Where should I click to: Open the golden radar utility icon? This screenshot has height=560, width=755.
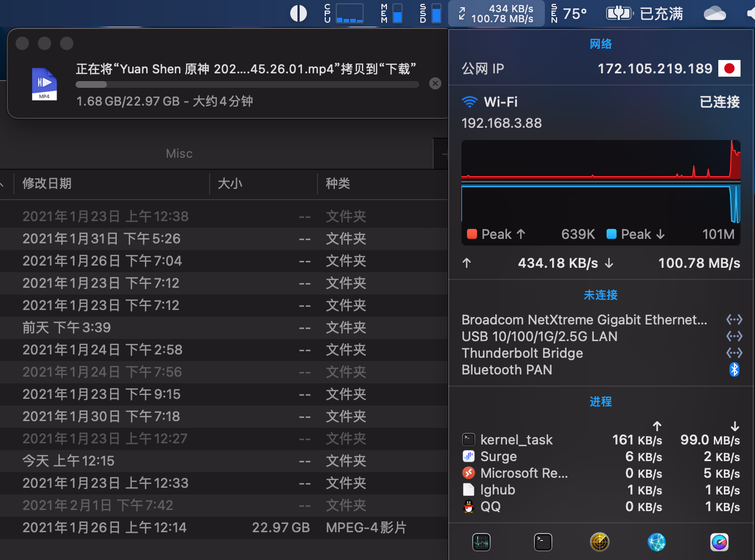coord(599,542)
